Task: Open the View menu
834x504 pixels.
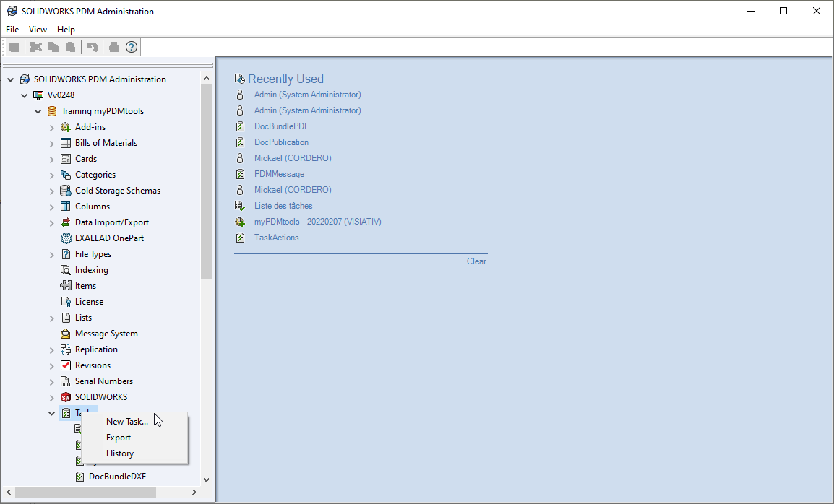Action: pos(38,30)
